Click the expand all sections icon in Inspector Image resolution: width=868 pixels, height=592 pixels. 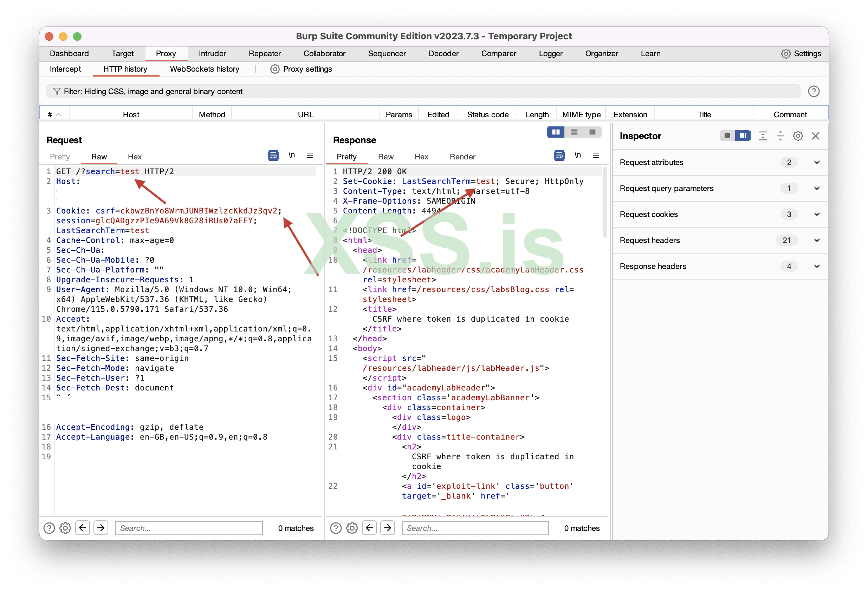pyautogui.click(x=763, y=136)
